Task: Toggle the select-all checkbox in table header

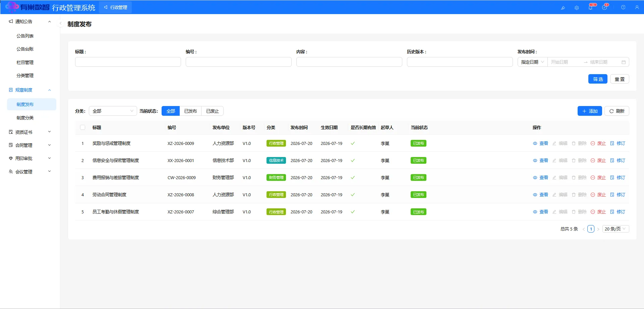Action: 83,127
